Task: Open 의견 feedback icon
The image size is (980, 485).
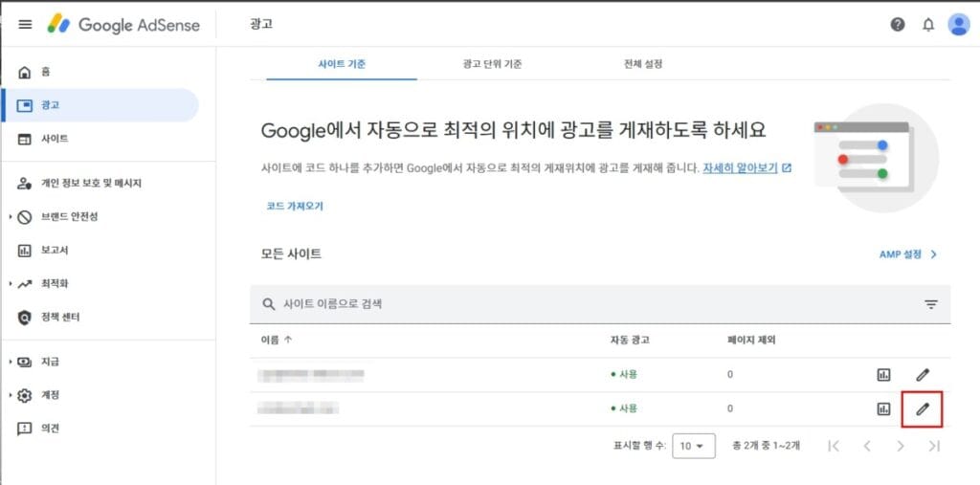Action: click(24, 429)
